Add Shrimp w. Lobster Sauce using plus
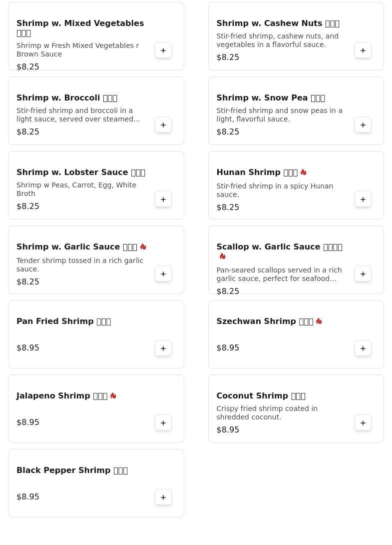The height and width of the screenshot is (545, 392). [163, 199]
